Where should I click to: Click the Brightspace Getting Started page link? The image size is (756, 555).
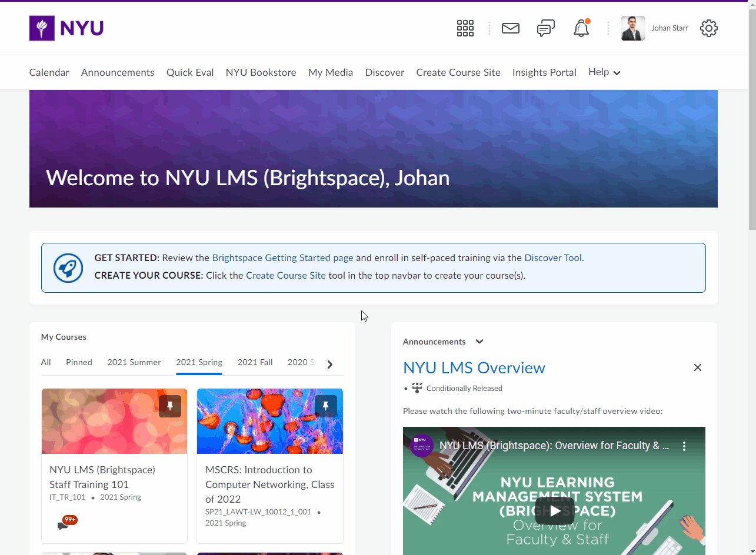pos(283,258)
